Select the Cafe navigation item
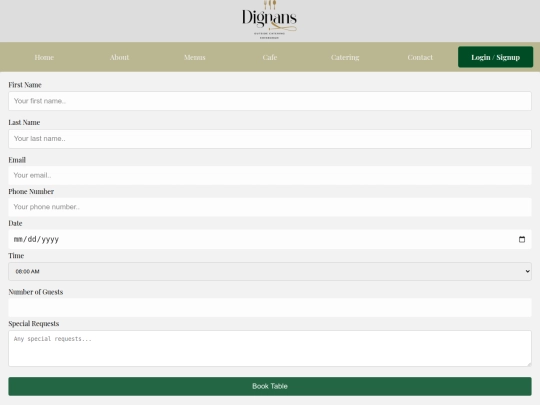The width and height of the screenshot is (540, 405). point(270,57)
